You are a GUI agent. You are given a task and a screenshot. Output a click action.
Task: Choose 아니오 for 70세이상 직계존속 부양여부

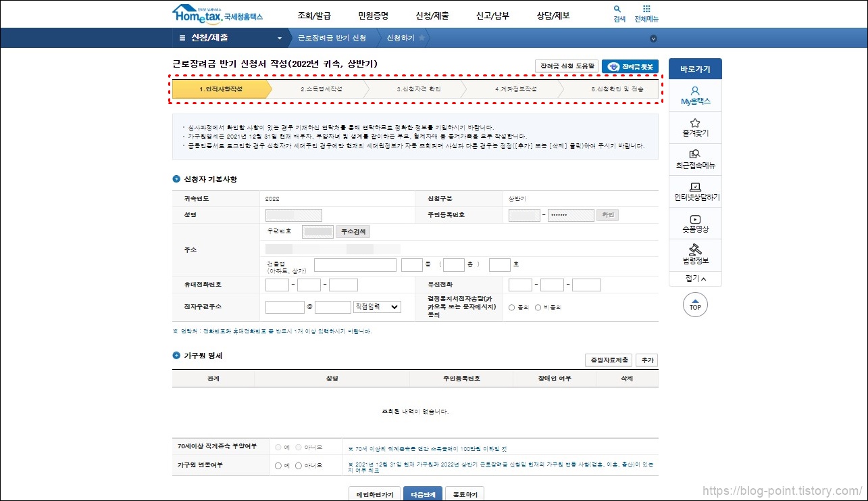(299, 447)
